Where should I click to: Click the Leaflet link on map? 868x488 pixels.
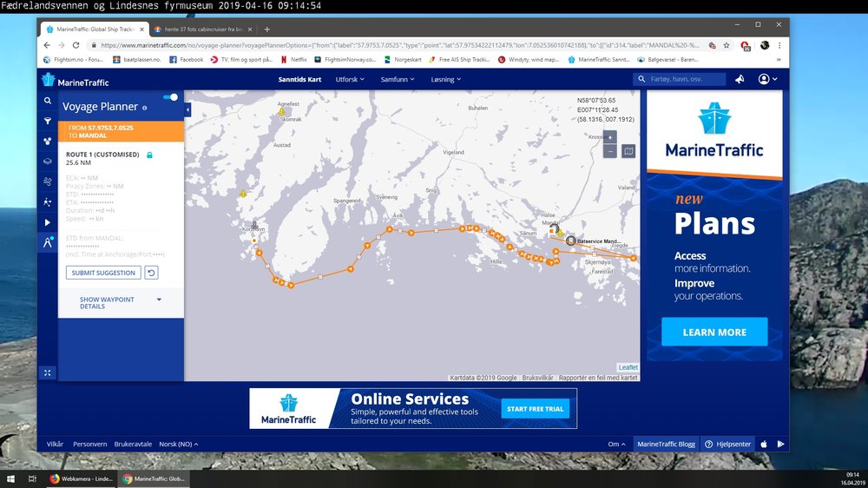click(628, 367)
